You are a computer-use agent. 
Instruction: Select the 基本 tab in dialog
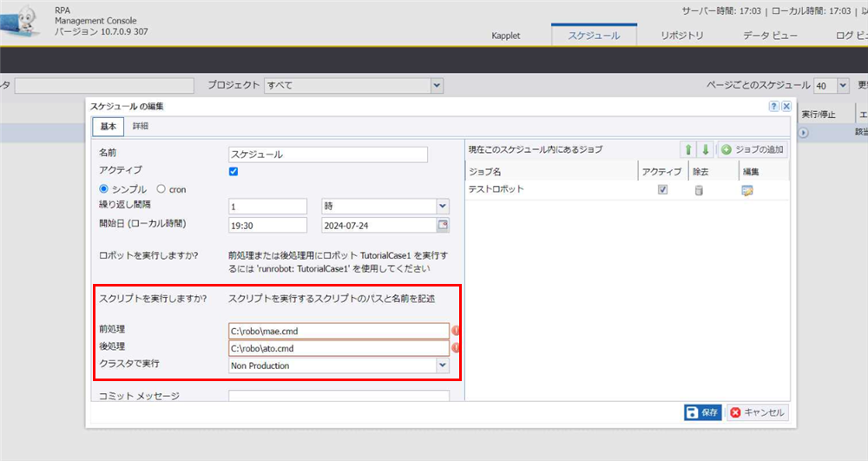[x=108, y=126]
